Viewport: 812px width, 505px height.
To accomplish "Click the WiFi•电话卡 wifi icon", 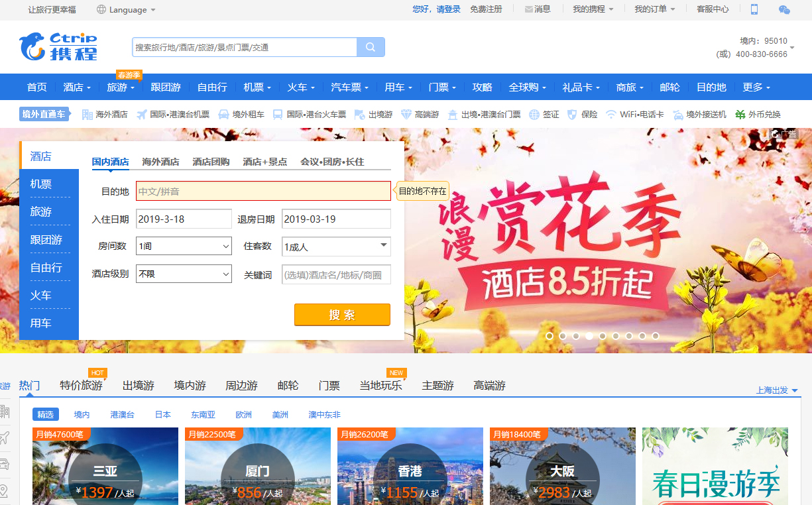I will (x=610, y=115).
